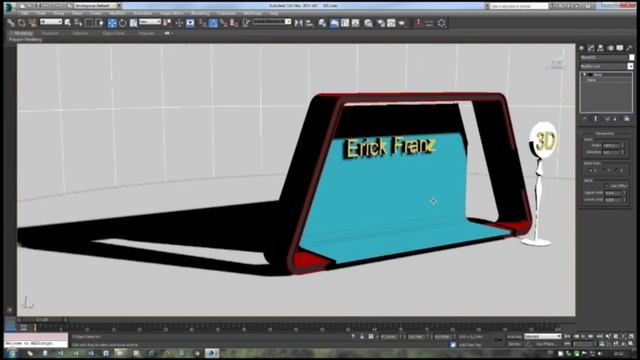This screenshot has width=640, height=360.
Task: Open the key Selected dropdown
Action: pyautogui.click(x=542, y=336)
